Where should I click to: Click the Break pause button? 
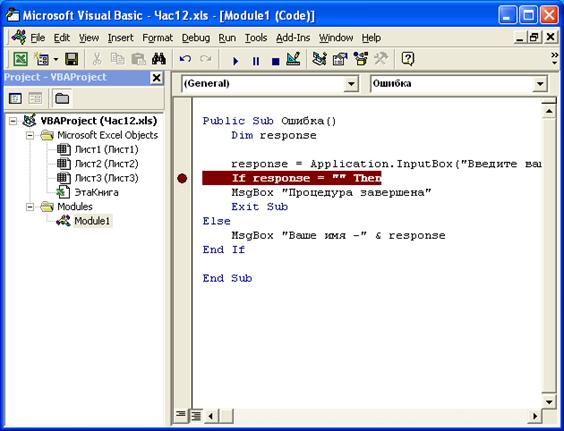tap(256, 61)
